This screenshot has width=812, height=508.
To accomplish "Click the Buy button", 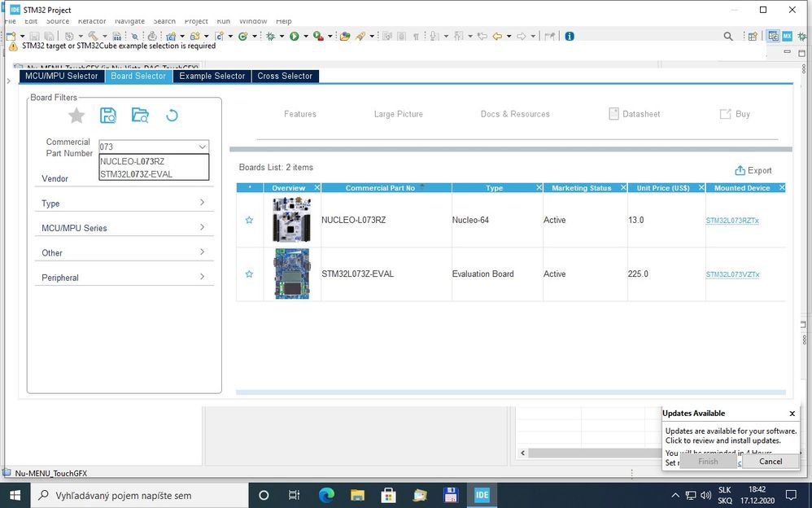I will [x=735, y=114].
